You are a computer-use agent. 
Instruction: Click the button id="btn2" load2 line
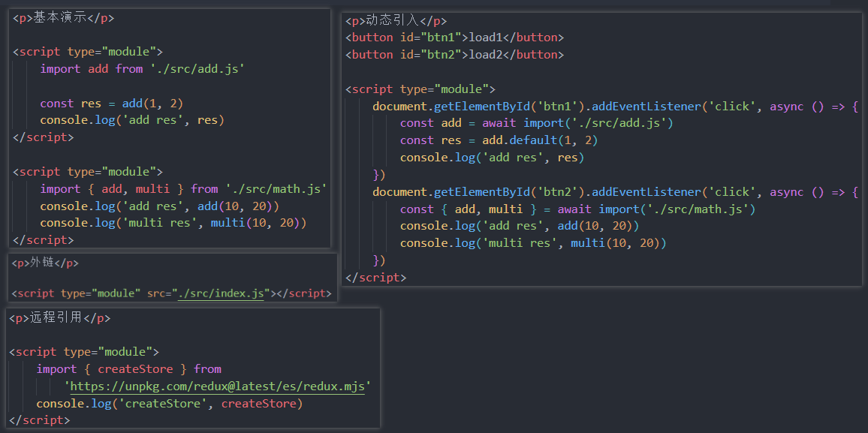(x=454, y=55)
